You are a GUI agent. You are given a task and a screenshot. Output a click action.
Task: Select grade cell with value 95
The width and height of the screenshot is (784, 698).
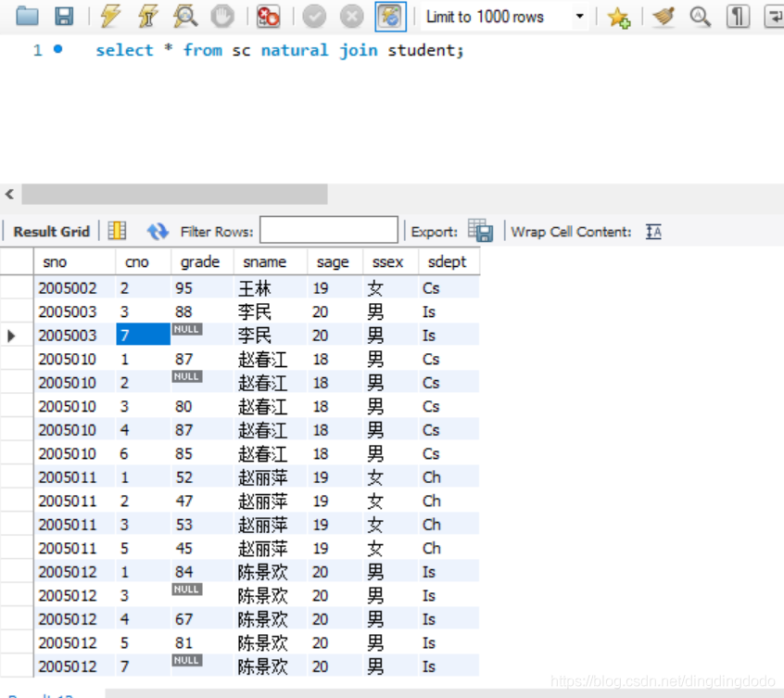point(202,287)
